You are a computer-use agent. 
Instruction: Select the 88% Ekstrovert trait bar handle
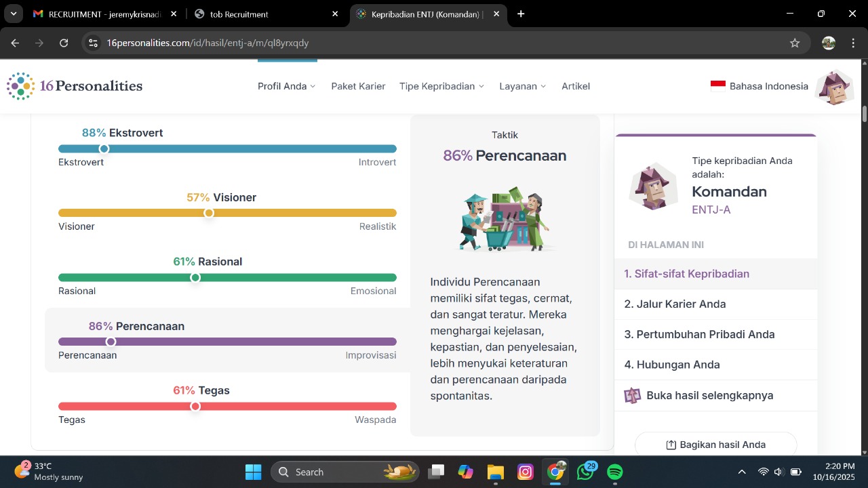click(x=104, y=148)
